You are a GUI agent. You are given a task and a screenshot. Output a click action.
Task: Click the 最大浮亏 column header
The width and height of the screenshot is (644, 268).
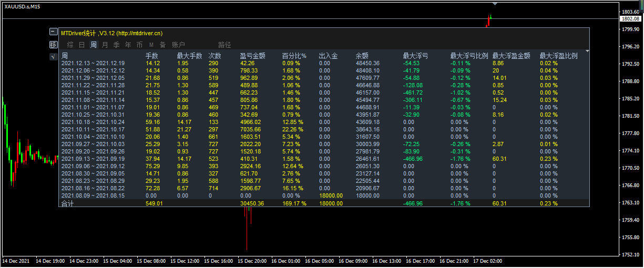coord(416,55)
